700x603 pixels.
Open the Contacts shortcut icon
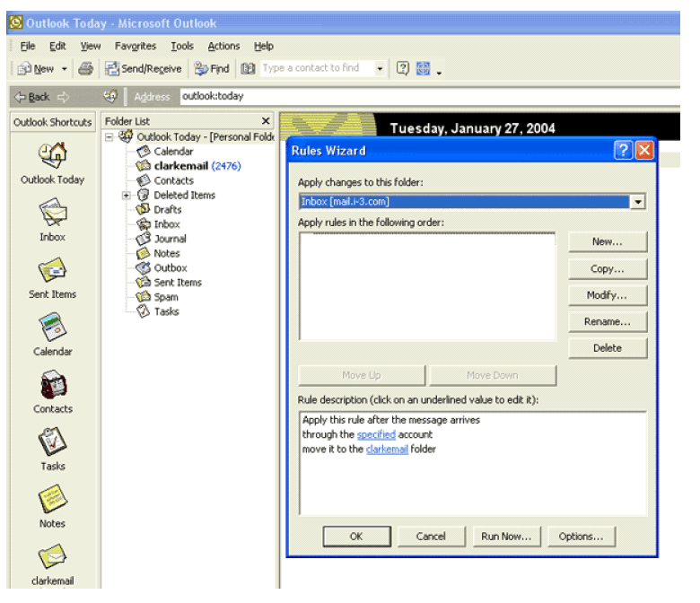53,384
